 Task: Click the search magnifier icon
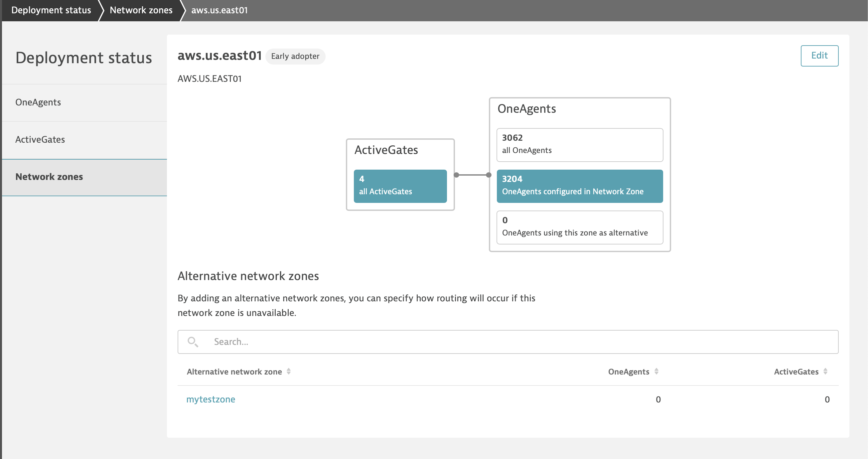click(193, 342)
